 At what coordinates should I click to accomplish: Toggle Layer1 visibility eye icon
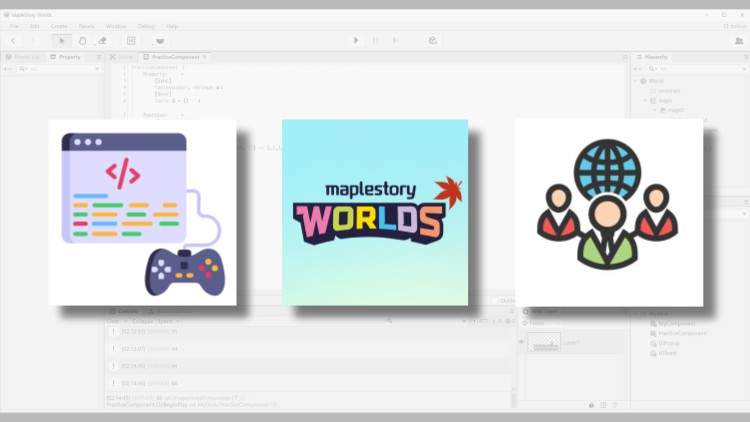(522, 342)
